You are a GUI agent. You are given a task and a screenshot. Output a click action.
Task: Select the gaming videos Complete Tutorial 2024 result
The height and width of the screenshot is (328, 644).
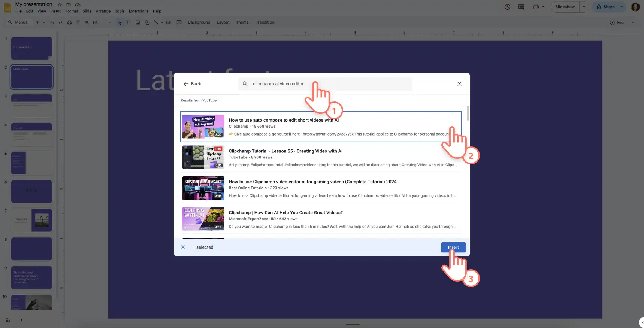pyautogui.click(x=321, y=188)
